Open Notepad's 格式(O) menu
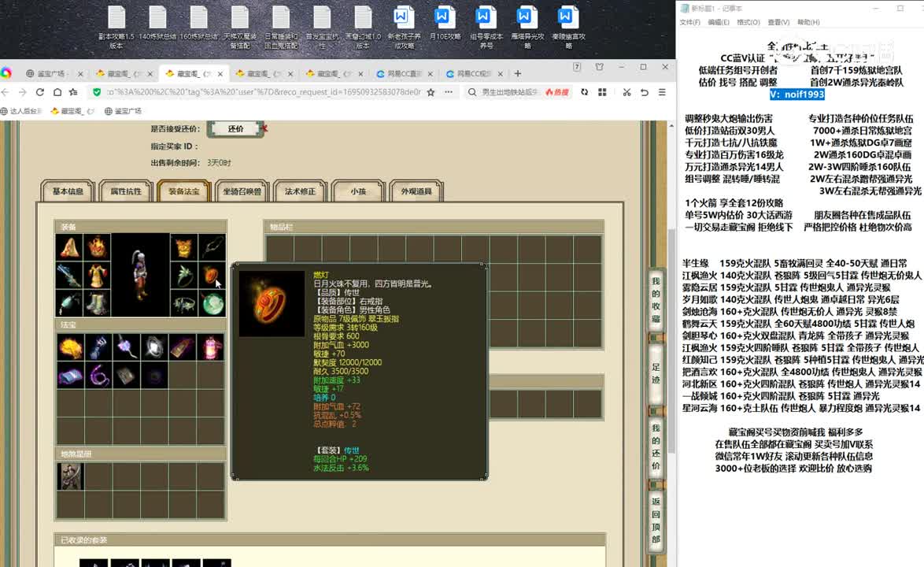924x567 pixels. coord(748,22)
